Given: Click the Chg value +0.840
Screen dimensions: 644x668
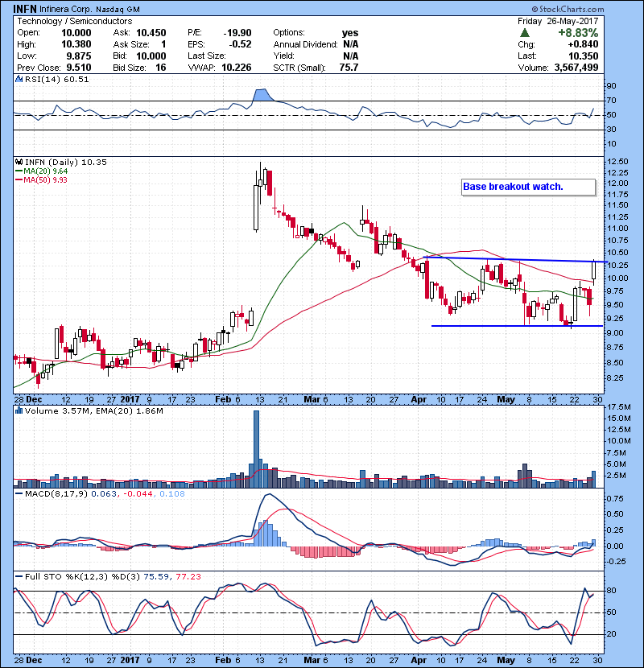Looking at the screenshot, I should click(583, 44).
